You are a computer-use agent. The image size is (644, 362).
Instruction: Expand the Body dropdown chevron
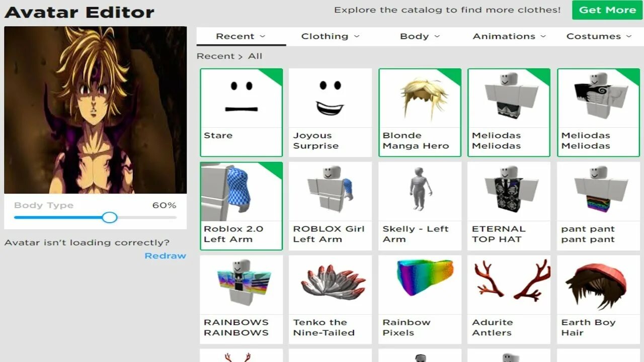point(437,36)
